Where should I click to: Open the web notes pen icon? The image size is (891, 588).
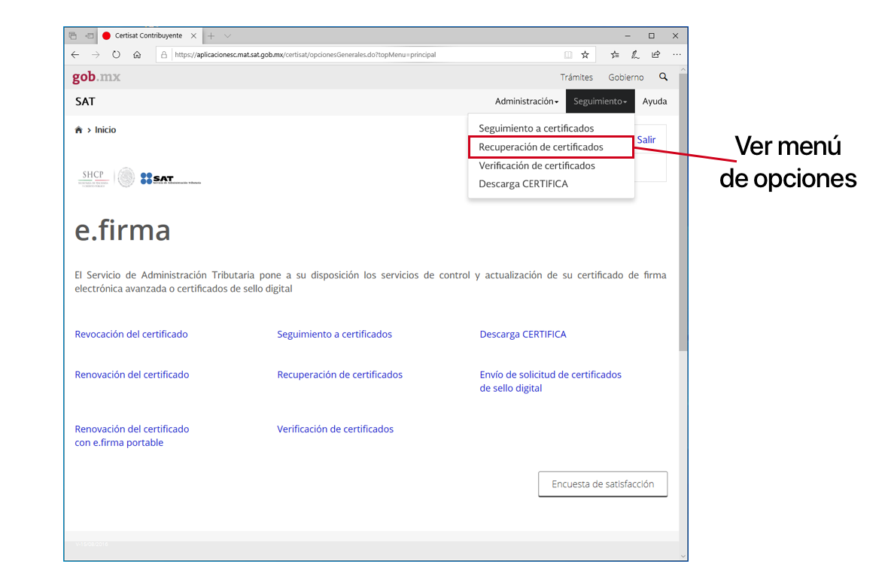coord(634,54)
